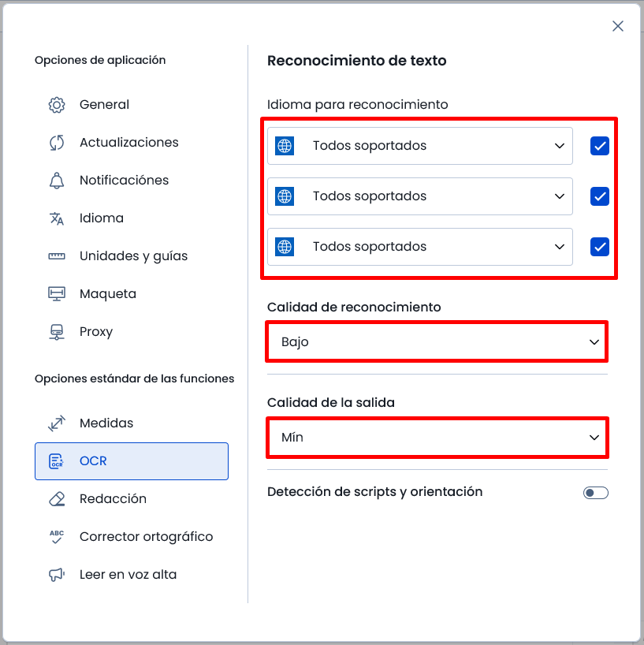Enable Detección de scripts y orientación toggle

595,492
